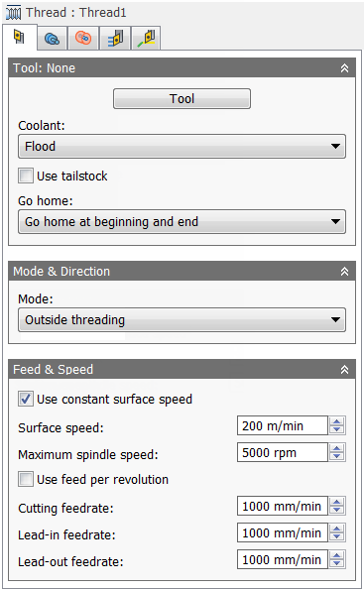The width and height of the screenshot is (364, 589).
Task: Select the Tool tab icon
Action: pyautogui.click(x=20, y=37)
